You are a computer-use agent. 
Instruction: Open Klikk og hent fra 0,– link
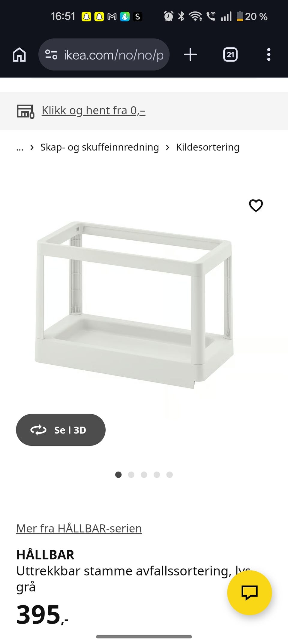[x=93, y=111]
